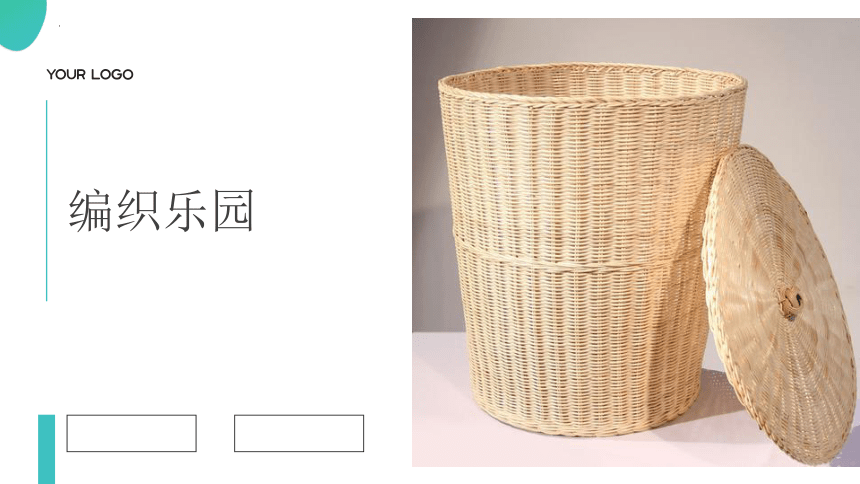This screenshot has height=484, width=860.
Task: Select the teal blob shape in corner
Action: [21, 22]
